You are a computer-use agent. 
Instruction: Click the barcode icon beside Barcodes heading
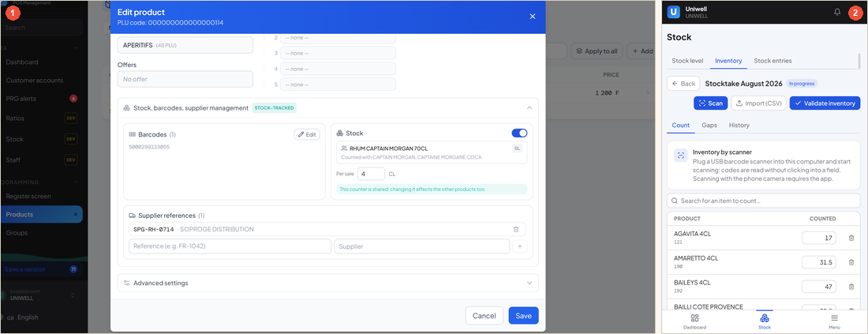(x=133, y=134)
